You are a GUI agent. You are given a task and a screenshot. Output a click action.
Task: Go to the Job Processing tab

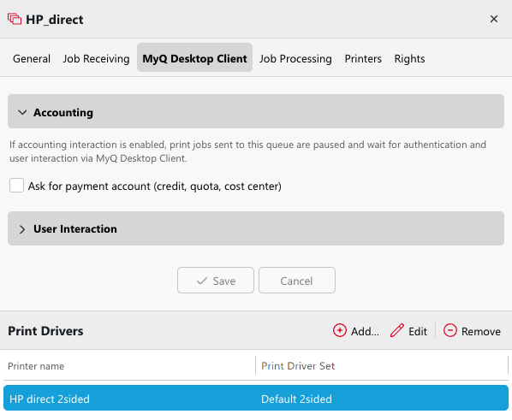click(295, 59)
